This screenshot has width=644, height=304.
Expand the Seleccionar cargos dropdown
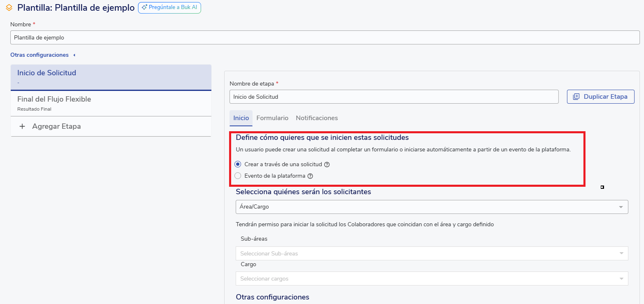point(431,278)
